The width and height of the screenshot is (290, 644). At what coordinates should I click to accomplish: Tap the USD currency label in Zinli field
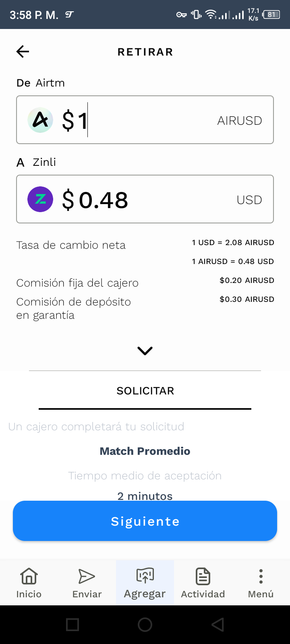tap(249, 200)
